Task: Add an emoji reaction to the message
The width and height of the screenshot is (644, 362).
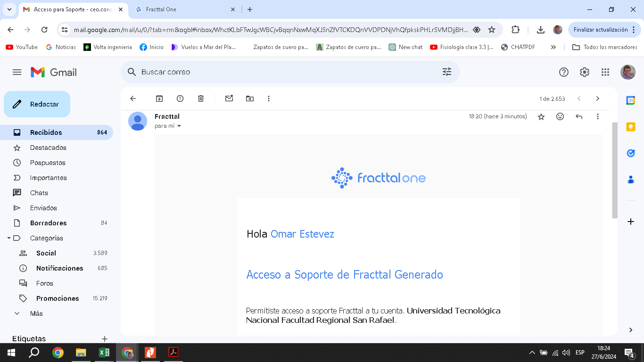Action: [560, 116]
